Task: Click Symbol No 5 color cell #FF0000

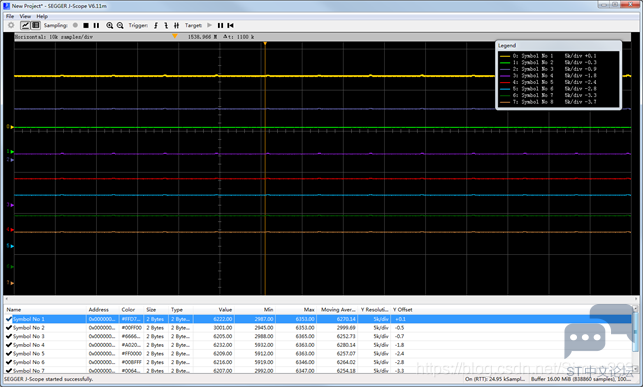Action: 132,353
